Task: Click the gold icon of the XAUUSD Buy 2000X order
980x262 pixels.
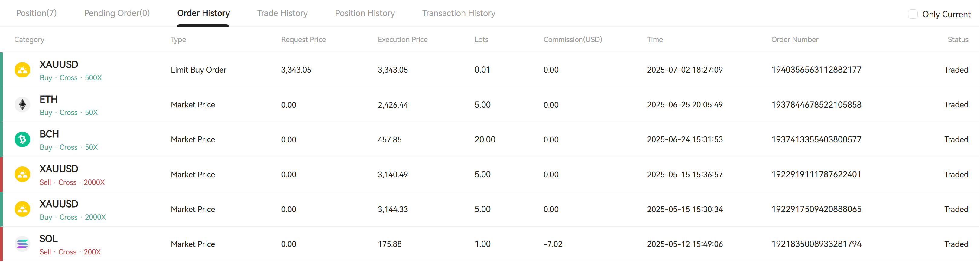Action: click(22, 209)
